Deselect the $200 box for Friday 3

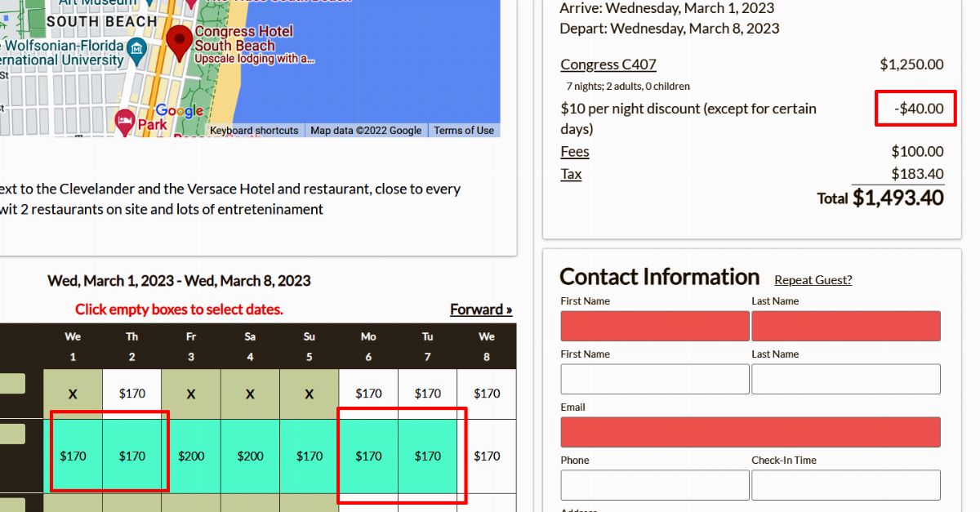(x=191, y=456)
